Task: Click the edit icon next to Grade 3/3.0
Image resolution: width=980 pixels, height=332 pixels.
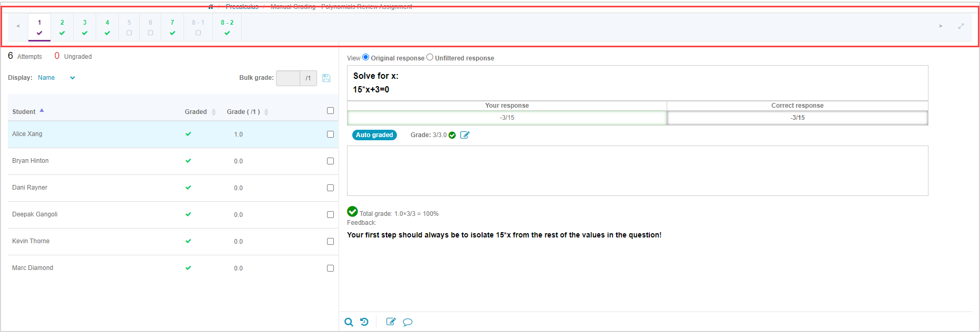Action: tap(465, 135)
